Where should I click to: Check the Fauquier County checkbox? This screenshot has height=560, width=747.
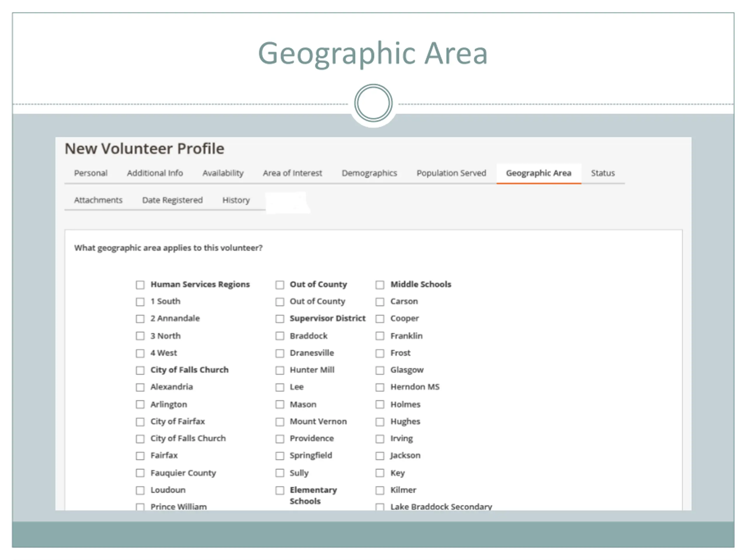pyautogui.click(x=140, y=473)
